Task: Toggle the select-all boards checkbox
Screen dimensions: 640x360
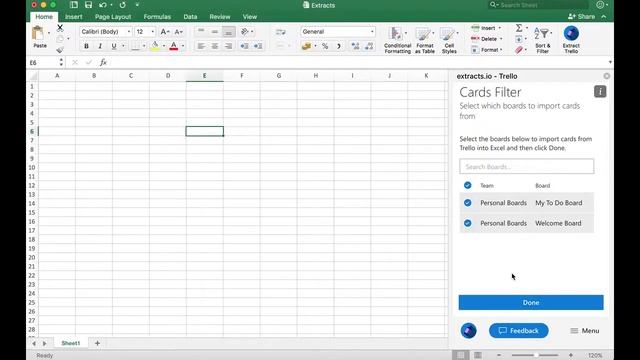Action: tap(467, 185)
